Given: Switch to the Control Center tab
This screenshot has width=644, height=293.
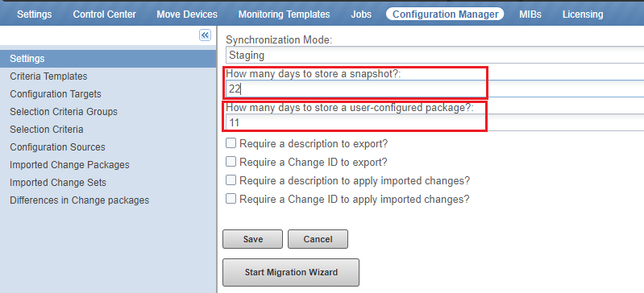Looking at the screenshot, I should click(104, 14).
